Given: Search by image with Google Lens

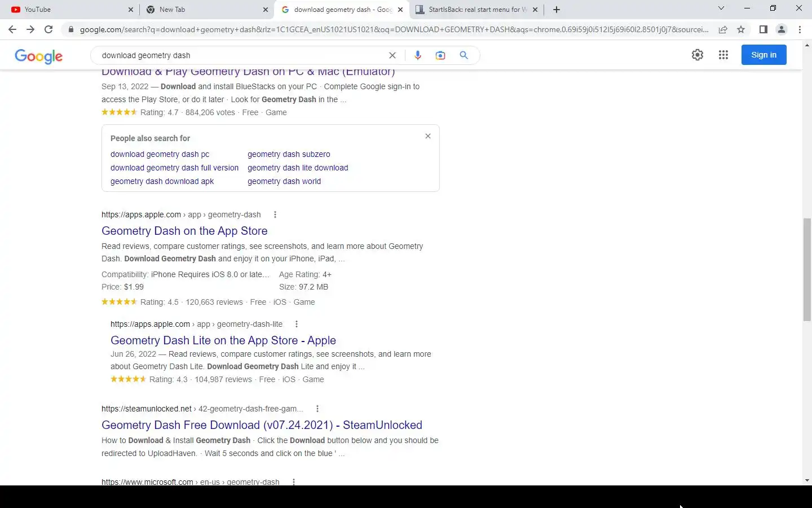Looking at the screenshot, I should coord(440,55).
